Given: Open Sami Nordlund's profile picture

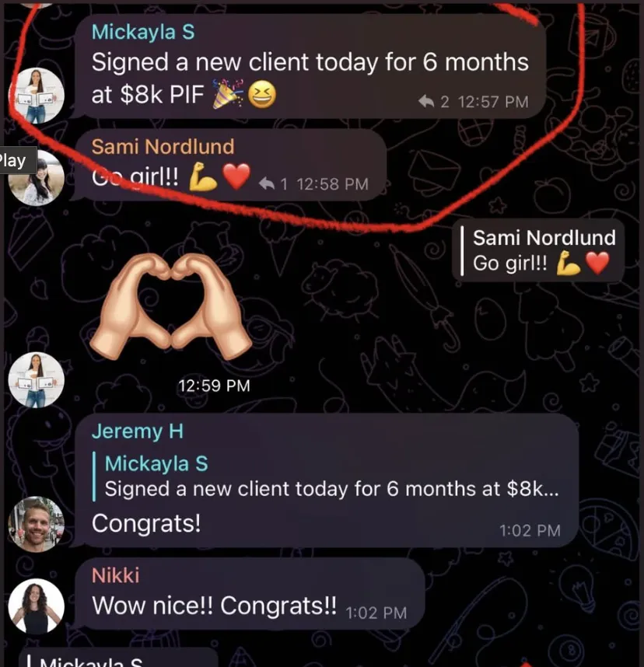Looking at the screenshot, I should coord(37,178).
